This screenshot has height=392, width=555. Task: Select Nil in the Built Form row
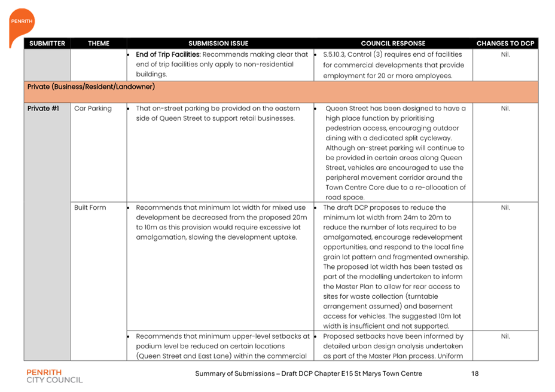(x=504, y=207)
